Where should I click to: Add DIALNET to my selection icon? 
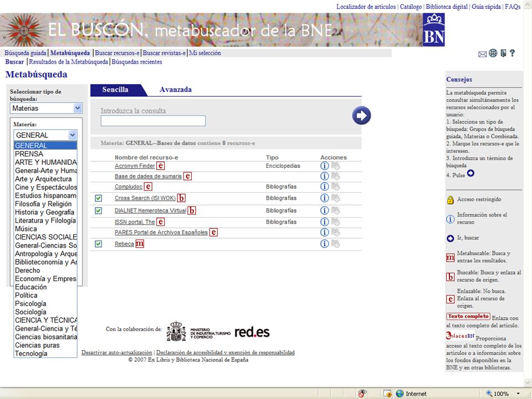click(x=336, y=211)
